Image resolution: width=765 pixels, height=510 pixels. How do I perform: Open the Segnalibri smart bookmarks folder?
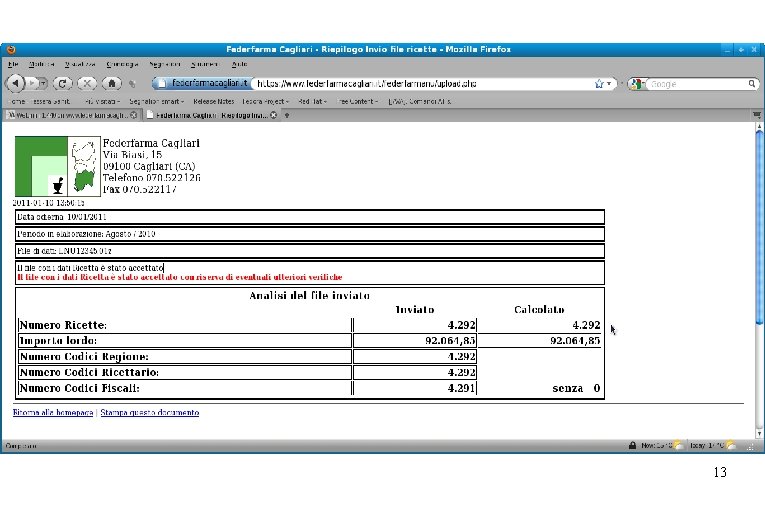(156, 102)
